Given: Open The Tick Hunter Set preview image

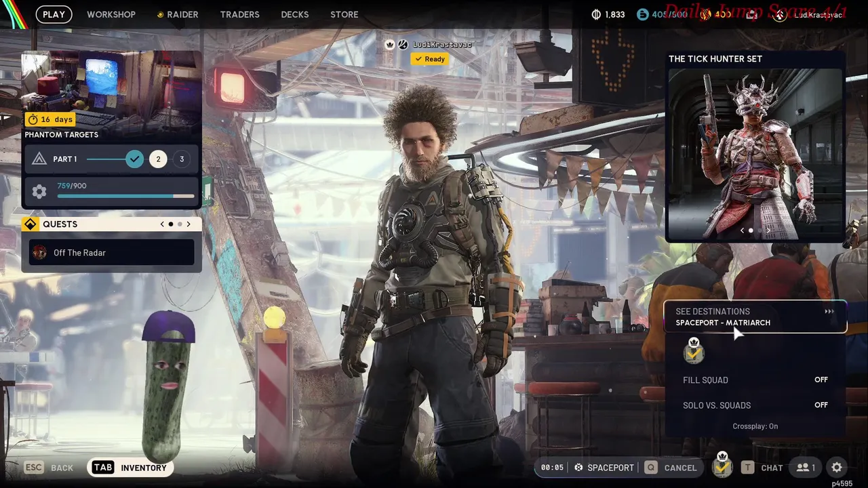Looking at the screenshot, I should 755,153.
